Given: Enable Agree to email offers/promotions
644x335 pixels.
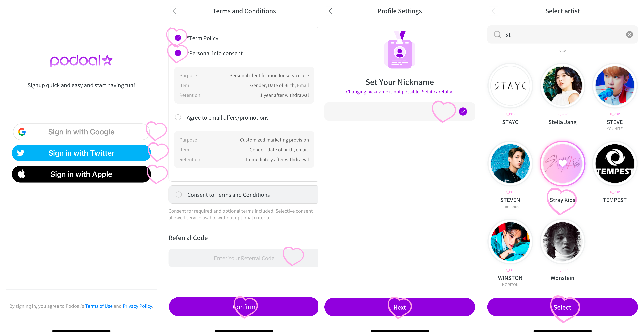Looking at the screenshot, I should click(x=178, y=117).
